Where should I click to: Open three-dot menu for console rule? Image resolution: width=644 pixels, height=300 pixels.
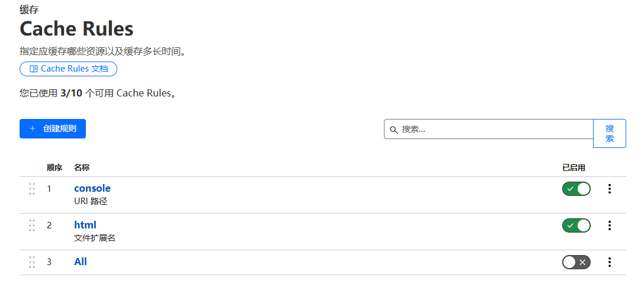click(610, 189)
